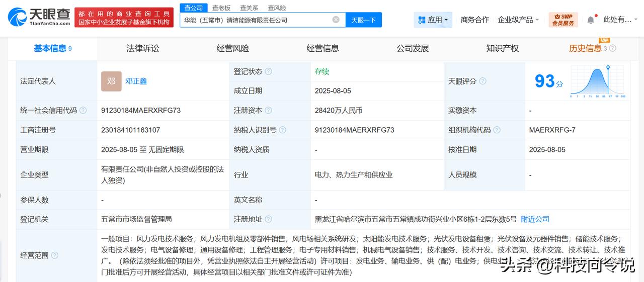Open the 公司发展 tab
This screenshot has height=282, width=644.
[413, 48]
